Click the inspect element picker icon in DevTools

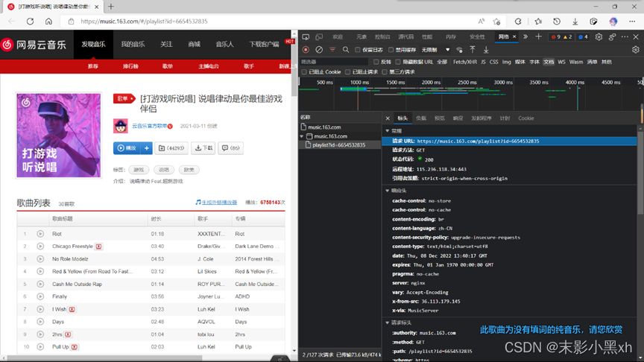pos(306,37)
